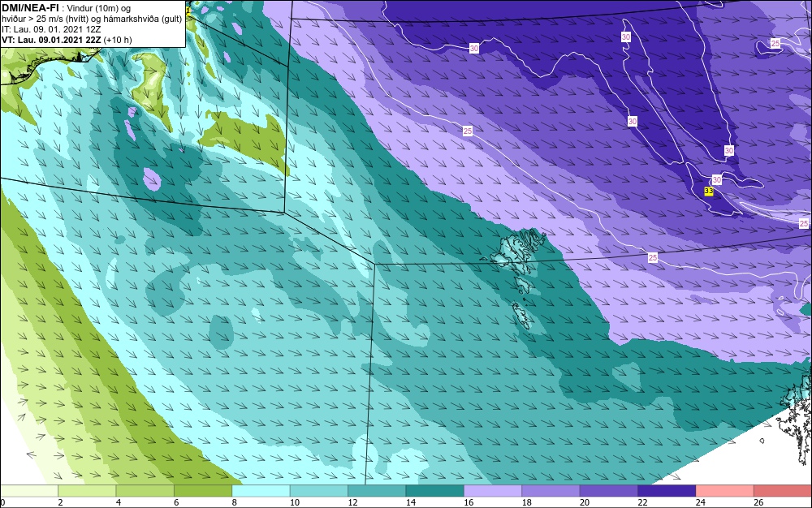Click the legend tick label "18"

click(x=527, y=502)
